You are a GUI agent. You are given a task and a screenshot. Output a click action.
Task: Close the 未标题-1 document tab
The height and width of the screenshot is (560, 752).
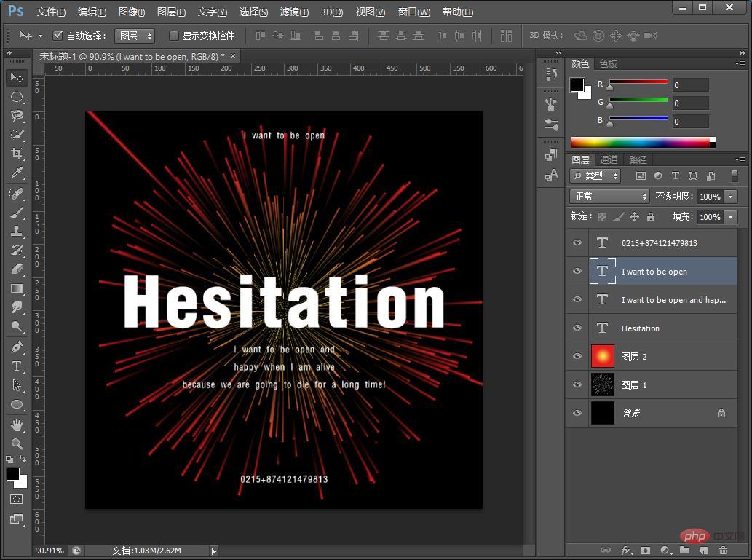pos(233,56)
